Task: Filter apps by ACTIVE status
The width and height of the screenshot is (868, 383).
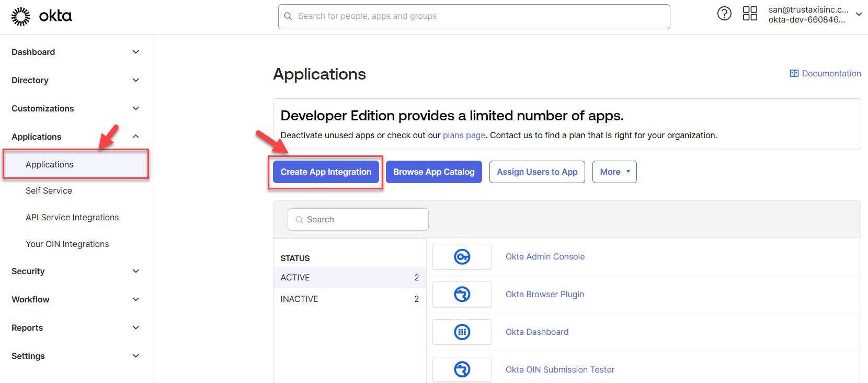Action: pyautogui.click(x=350, y=278)
